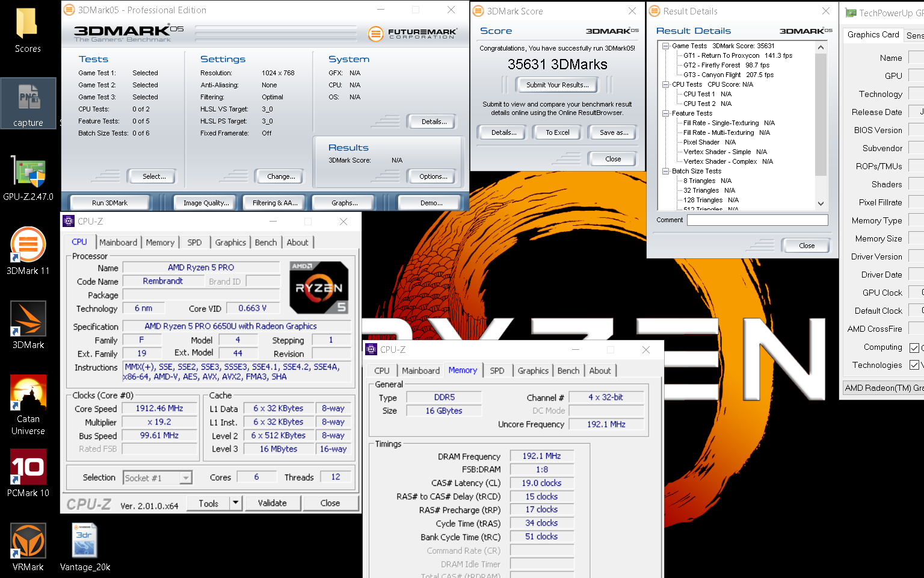The width and height of the screenshot is (924, 578).
Task: Click the TechPowerUp GPU-Z title icon
Action: 851,13
